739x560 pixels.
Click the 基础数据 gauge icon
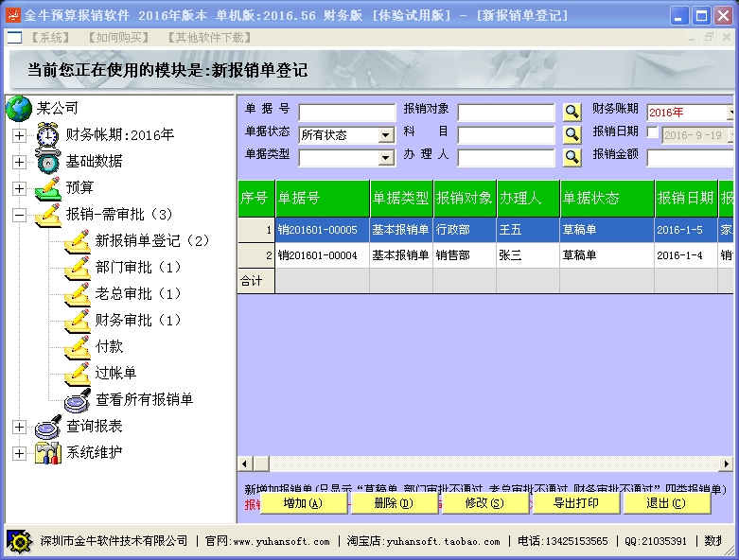47,162
